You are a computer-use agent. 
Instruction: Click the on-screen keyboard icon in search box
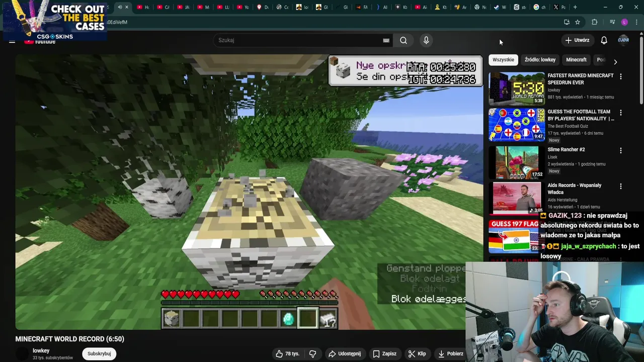pyautogui.click(x=386, y=40)
